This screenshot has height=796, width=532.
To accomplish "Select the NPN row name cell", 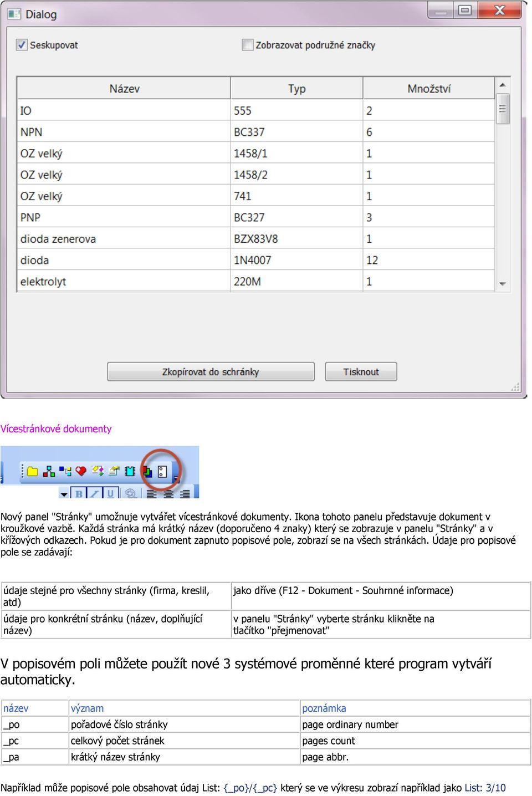I will [124, 132].
